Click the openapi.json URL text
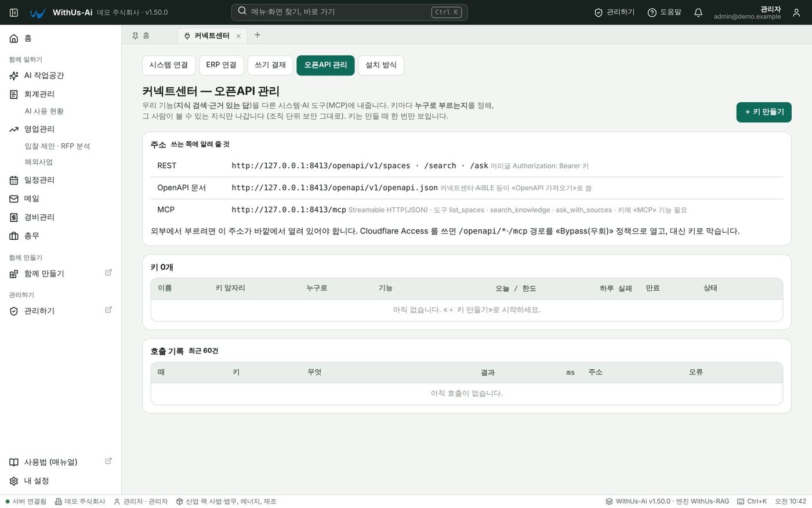The width and height of the screenshot is (812, 508). [335, 188]
